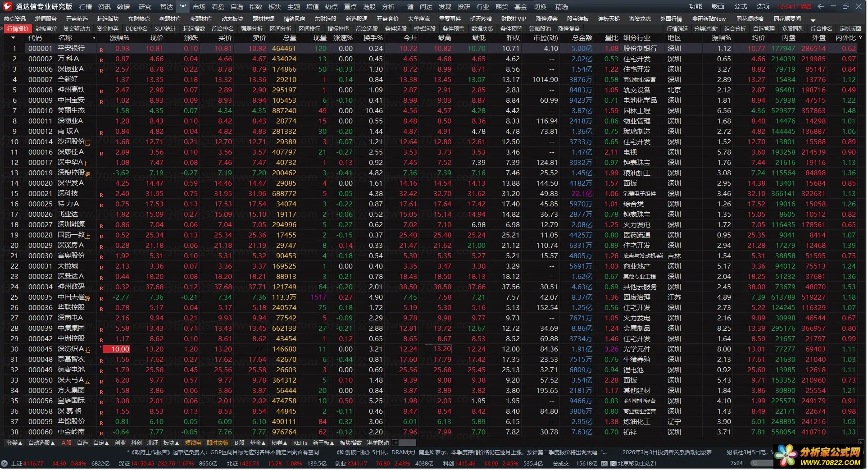This screenshot has height=470, width=868.
Task: Open the row-number column dropdown triangle
Action: click(x=13, y=38)
